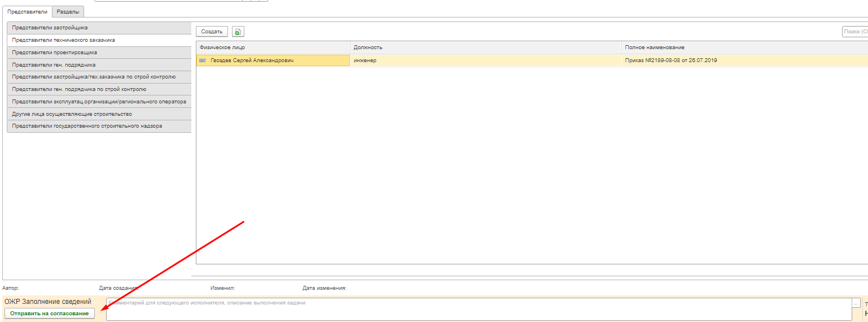
Task: Sort by Полное наименование column header
Action: click(744, 47)
